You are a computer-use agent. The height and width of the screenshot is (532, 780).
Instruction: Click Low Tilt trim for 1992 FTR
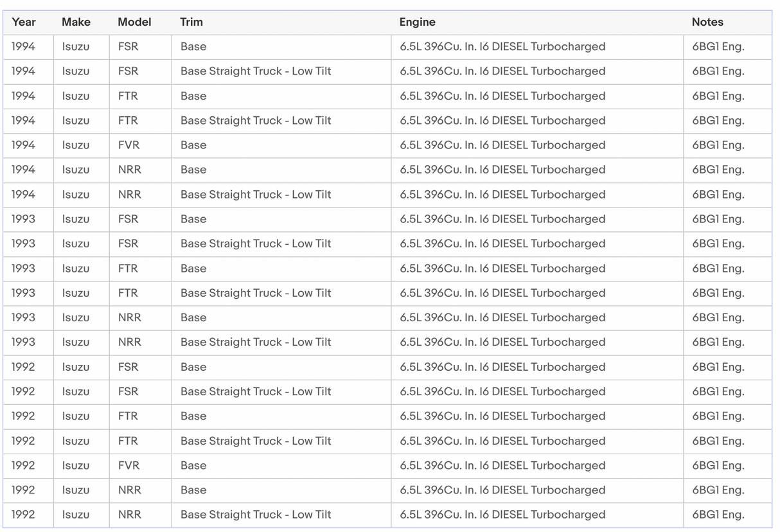coord(256,441)
